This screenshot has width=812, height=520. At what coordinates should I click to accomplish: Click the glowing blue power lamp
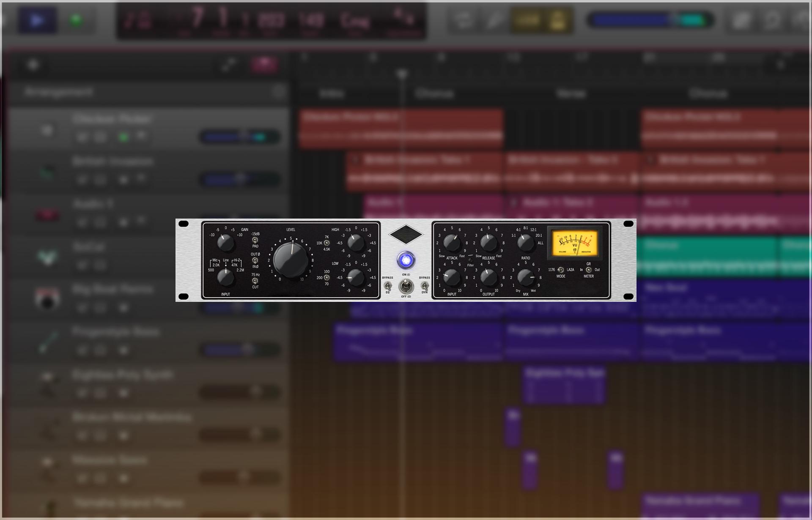point(406,260)
